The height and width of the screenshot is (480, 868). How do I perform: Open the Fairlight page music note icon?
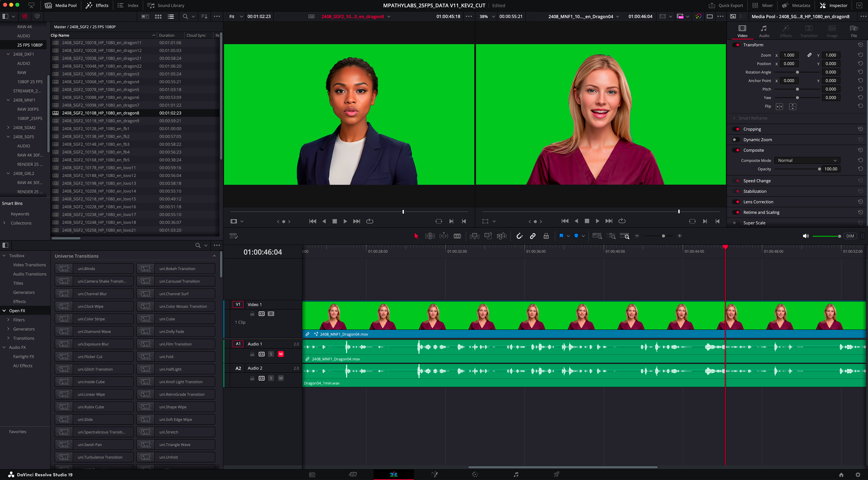(x=516, y=475)
